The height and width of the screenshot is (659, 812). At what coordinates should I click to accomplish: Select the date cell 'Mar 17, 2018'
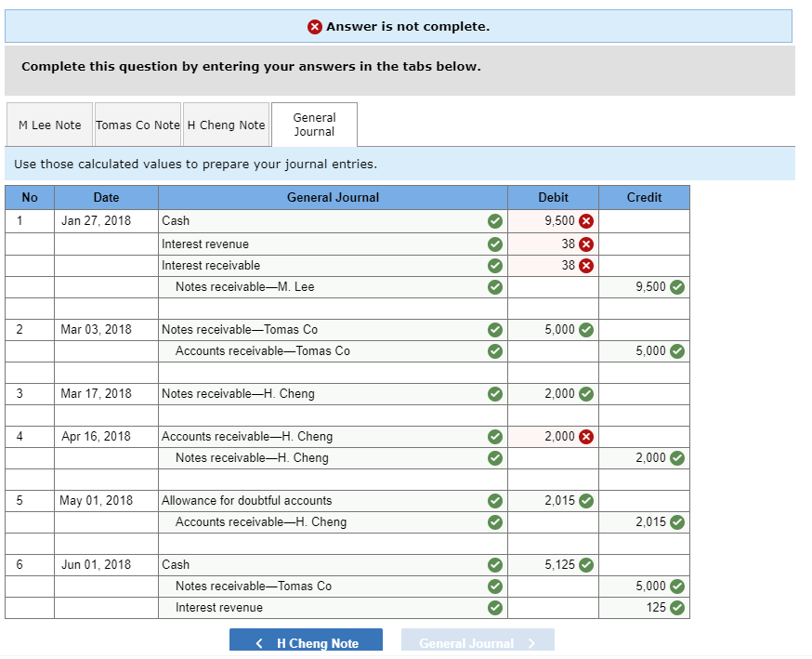pyautogui.click(x=106, y=394)
